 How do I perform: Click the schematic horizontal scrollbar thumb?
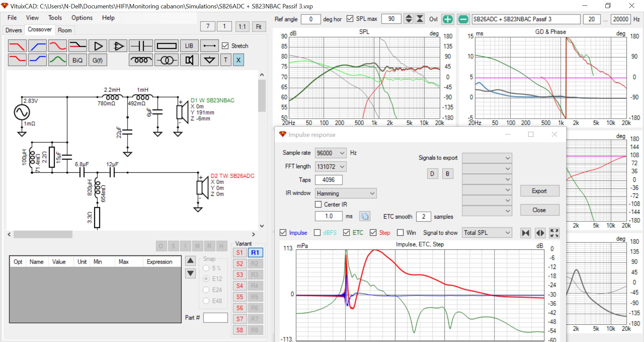[43, 234]
